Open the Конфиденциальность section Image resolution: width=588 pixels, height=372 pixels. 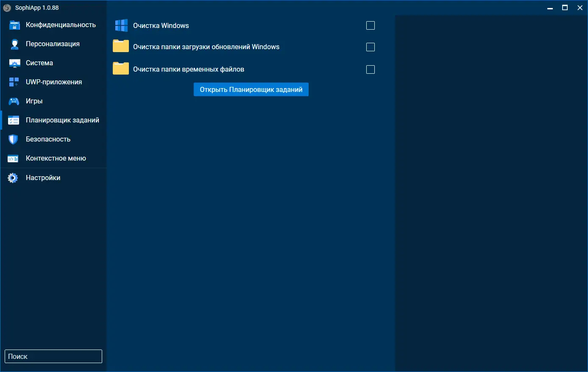pyautogui.click(x=53, y=25)
